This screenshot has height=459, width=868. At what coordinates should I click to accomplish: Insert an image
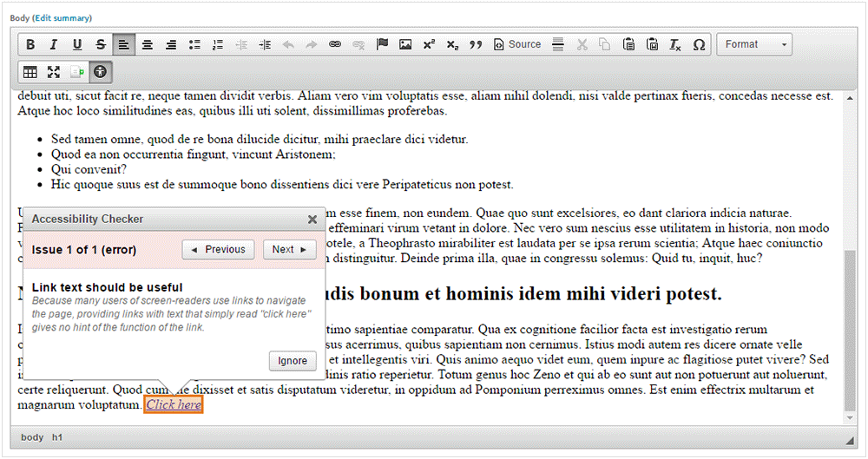(x=405, y=45)
